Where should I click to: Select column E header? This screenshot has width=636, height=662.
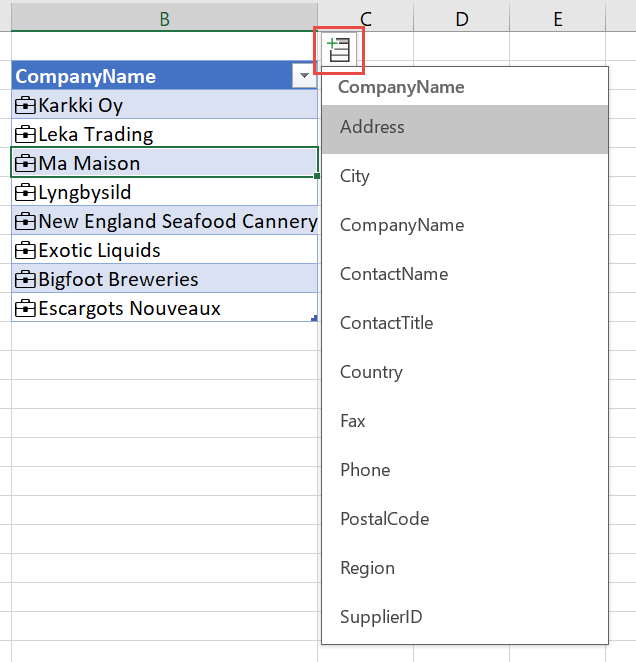(558, 19)
